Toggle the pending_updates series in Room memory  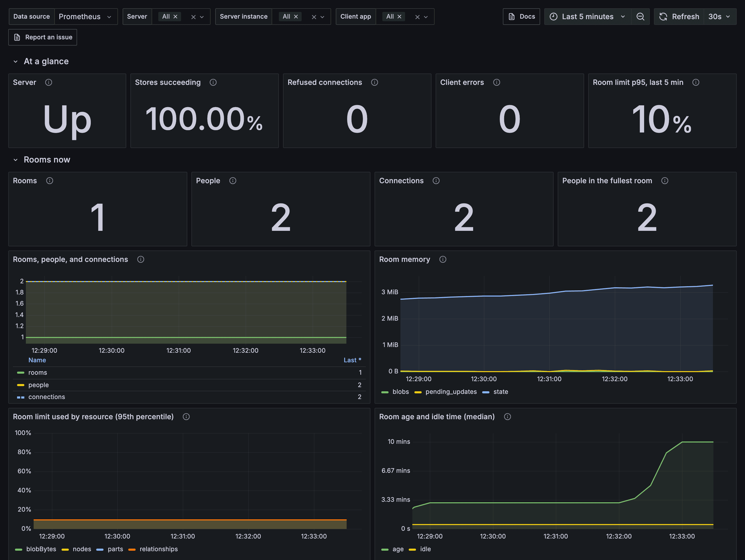(x=451, y=392)
